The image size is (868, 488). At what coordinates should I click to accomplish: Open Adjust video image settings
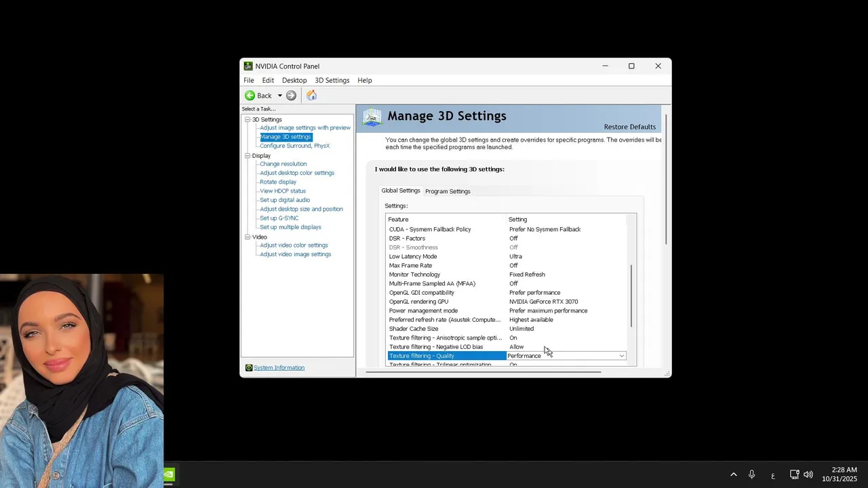click(295, 254)
